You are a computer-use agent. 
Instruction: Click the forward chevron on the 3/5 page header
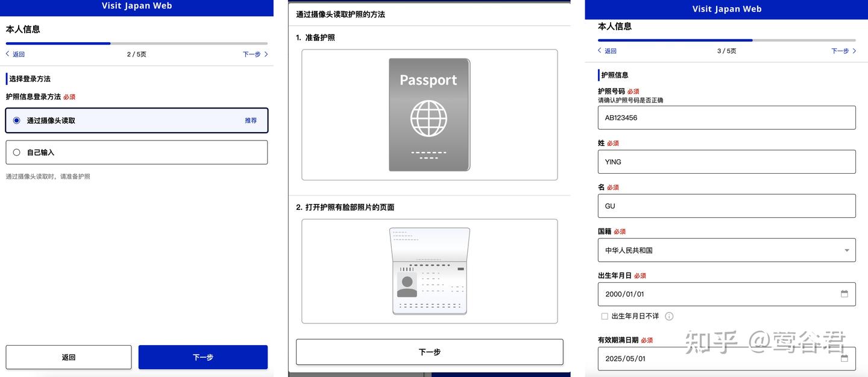pos(855,51)
